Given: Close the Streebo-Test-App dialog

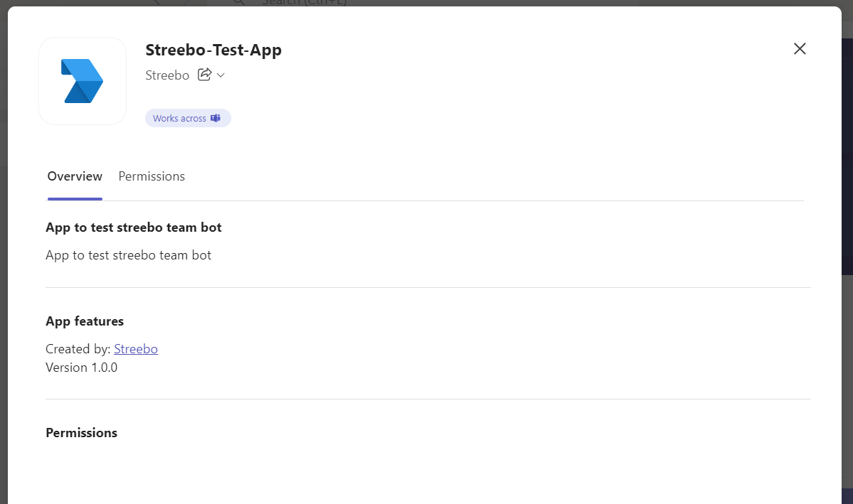Looking at the screenshot, I should tap(799, 49).
